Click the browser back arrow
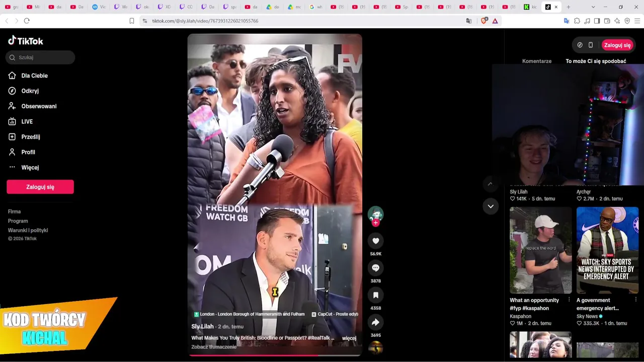 coord(7,21)
